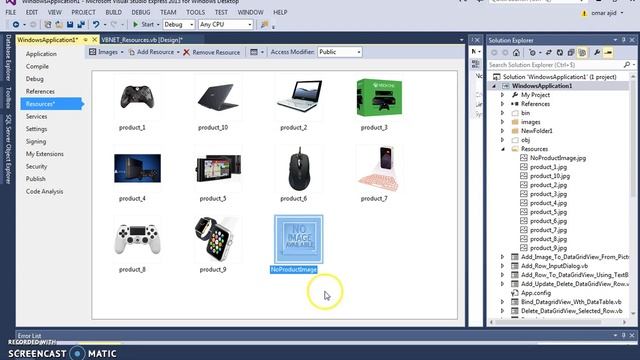The image size is (640, 360).
Task: Click the Undo icon in toolbar
Action: point(96,24)
